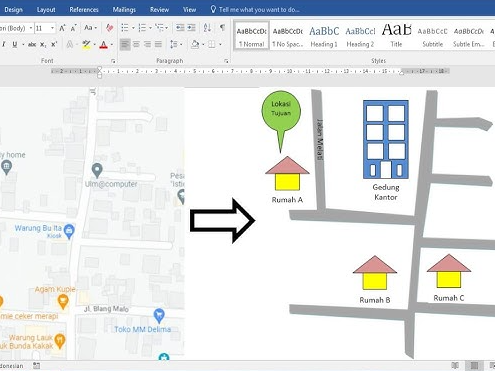Apply yellow text highlight color
Viewport: 495px width, 371px height.
[x=86, y=44]
